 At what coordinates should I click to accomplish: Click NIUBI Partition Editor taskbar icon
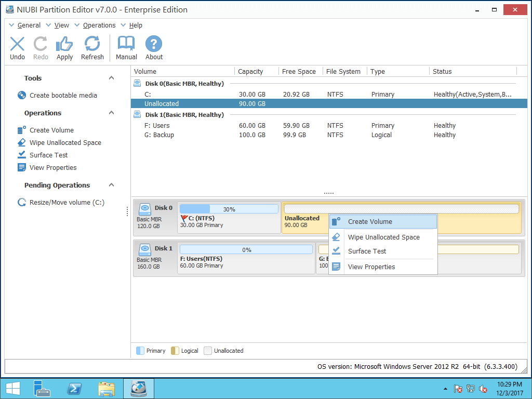click(x=139, y=389)
